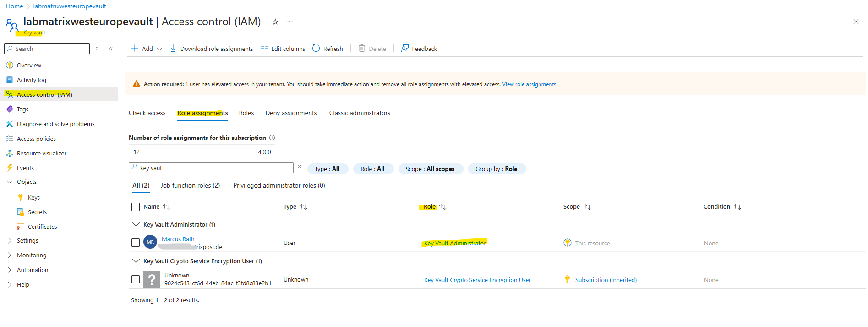
Task: Close the Access control blade
Action: click(856, 22)
